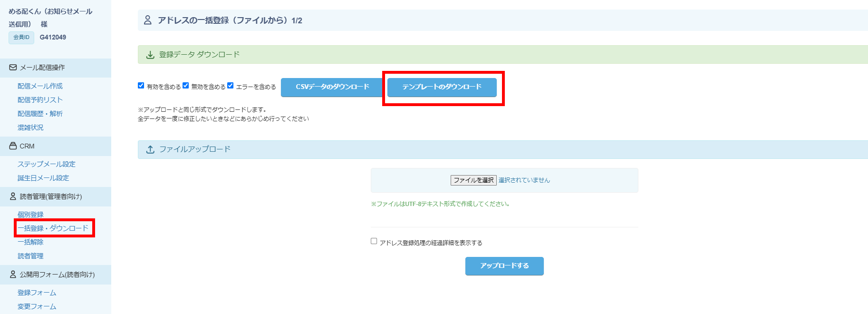The width and height of the screenshot is (868, 314).
Task: Open 登録フォーム link
Action: pos(37,293)
